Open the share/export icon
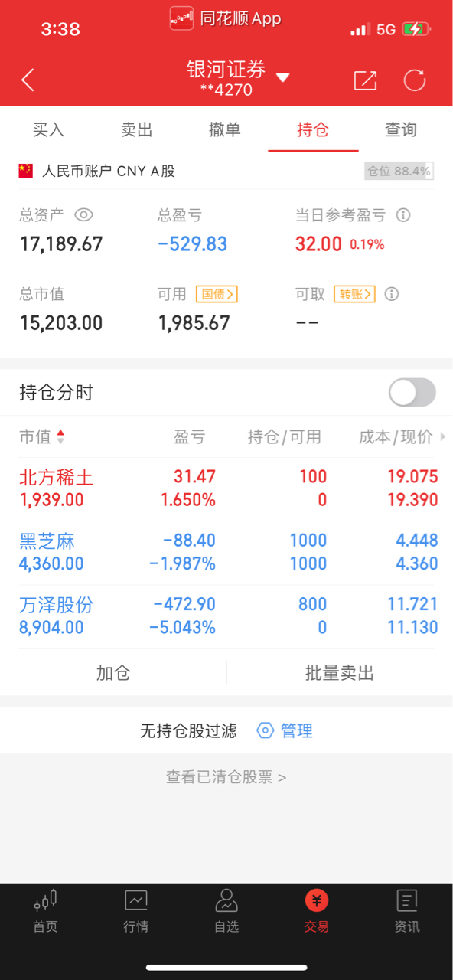453x980 pixels. (x=365, y=80)
